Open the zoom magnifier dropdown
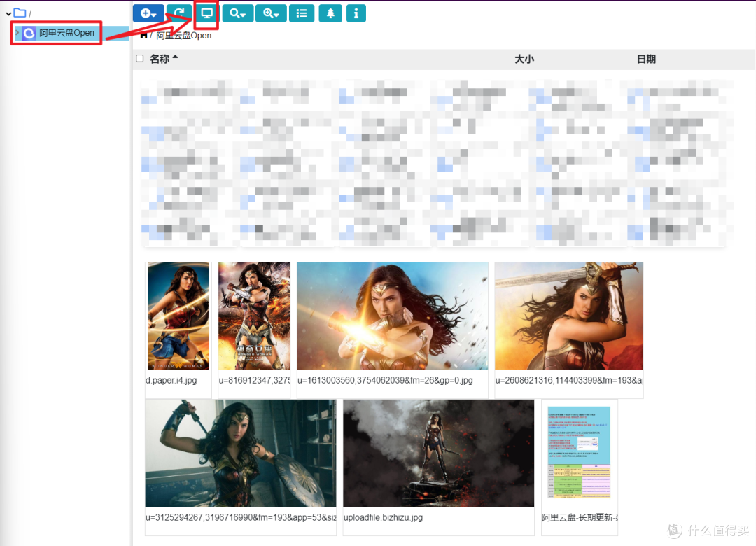This screenshot has height=546, width=756. [271, 13]
